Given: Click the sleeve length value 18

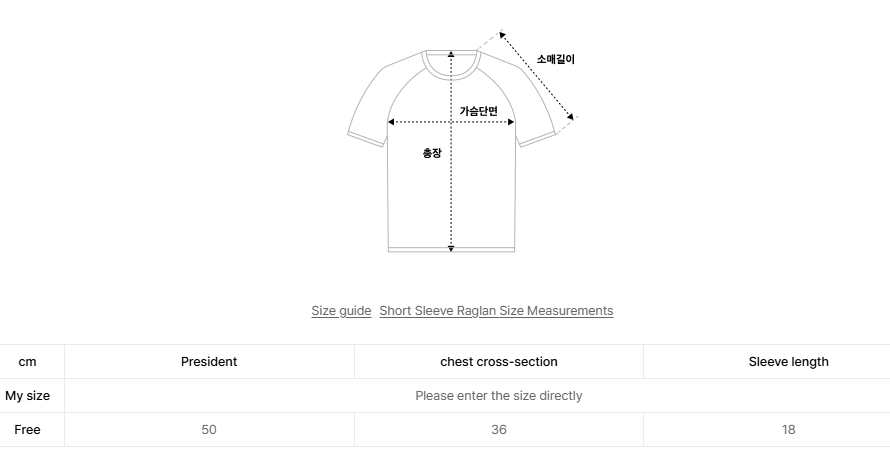Looking at the screenshot, I should [x=788, y=429].
